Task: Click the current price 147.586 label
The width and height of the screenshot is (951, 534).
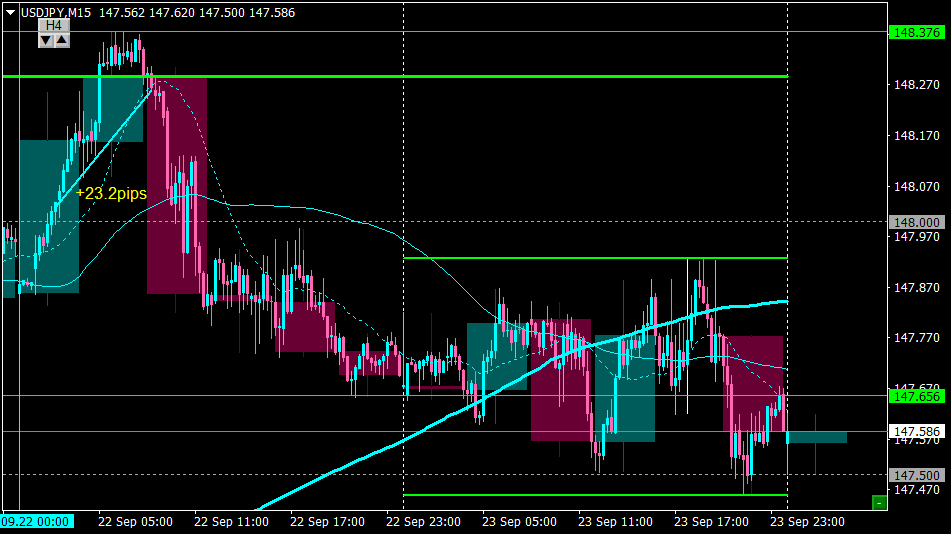Action: (916, 431)
